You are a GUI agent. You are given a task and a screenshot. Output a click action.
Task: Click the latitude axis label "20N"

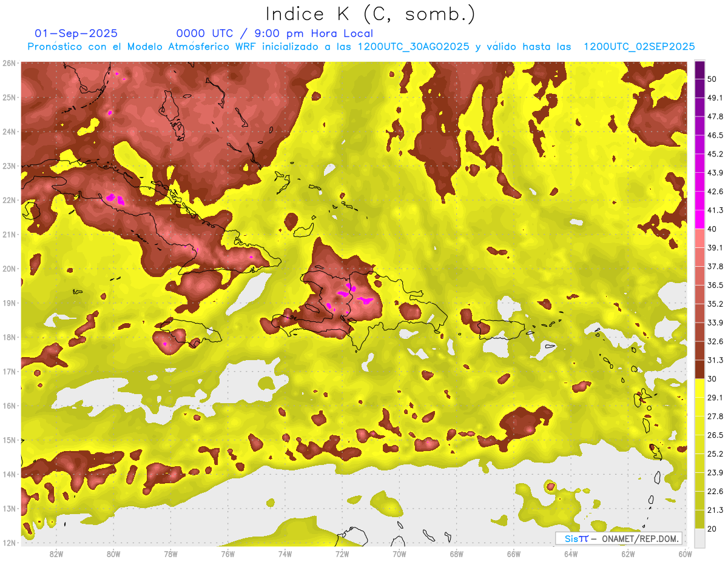(x=8, y=269)
